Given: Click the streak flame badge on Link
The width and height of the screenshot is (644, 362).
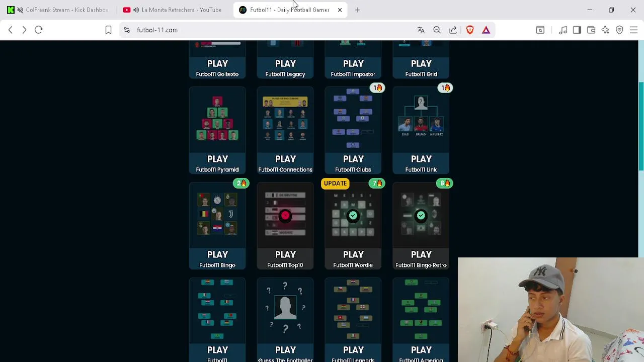Looking at the screenshot, I should click(445, 87).
